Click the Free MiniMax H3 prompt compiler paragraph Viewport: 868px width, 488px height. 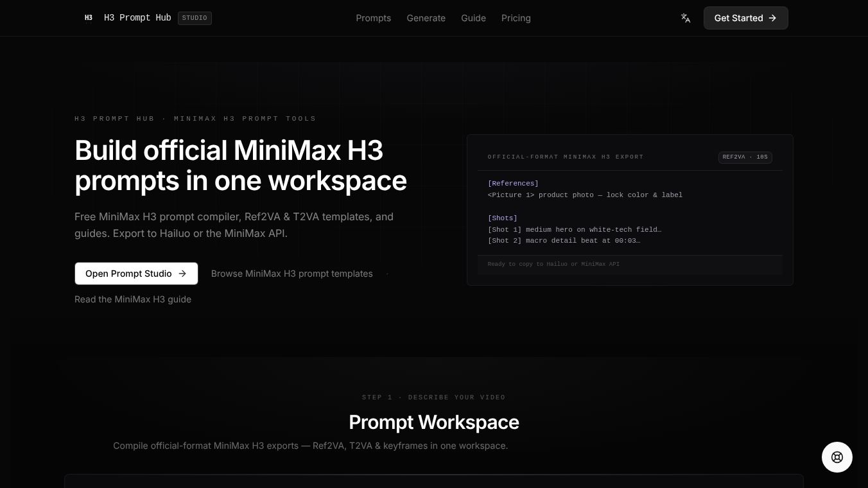click(x=234, y=225)
